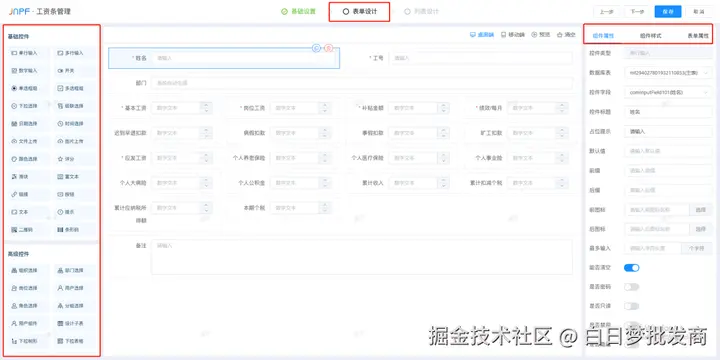The width and height of the screenshot is (720, 360).
Task: Toggle the 能否清空 clearable switch
Action: coord(631,268)
